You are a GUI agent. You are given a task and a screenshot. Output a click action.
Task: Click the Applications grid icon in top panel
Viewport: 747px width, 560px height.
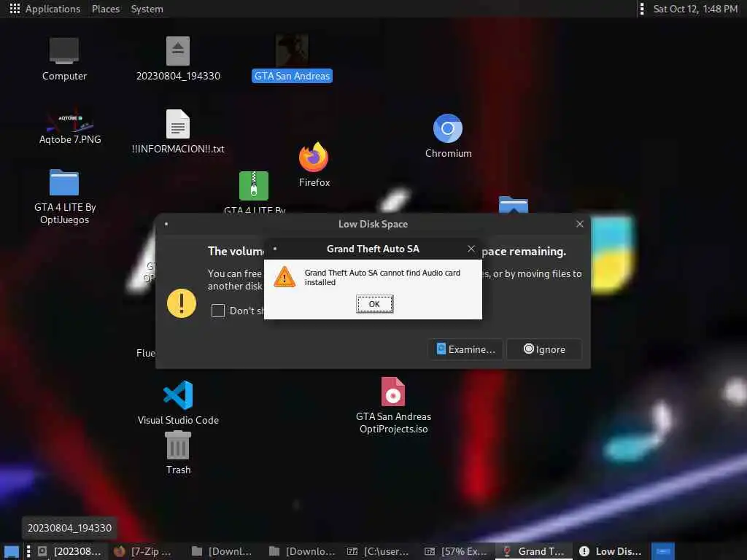tap(15, 9)
